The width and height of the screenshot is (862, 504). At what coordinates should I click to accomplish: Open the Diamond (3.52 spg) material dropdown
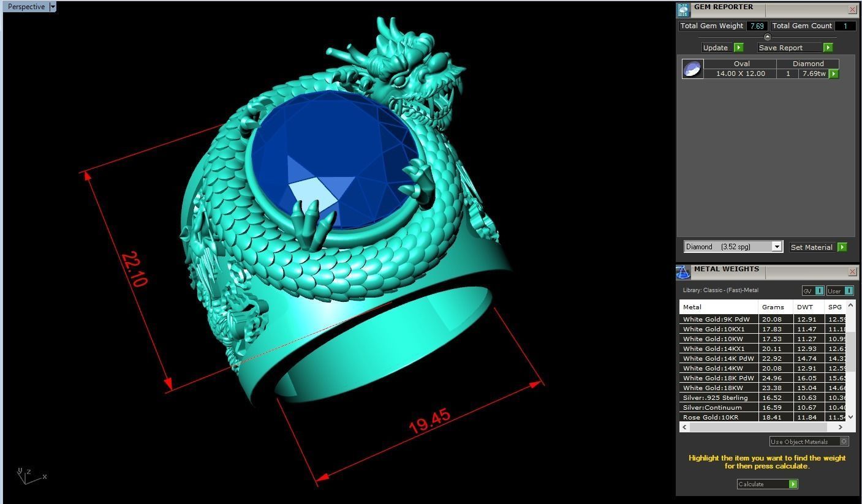pos(777,247)
